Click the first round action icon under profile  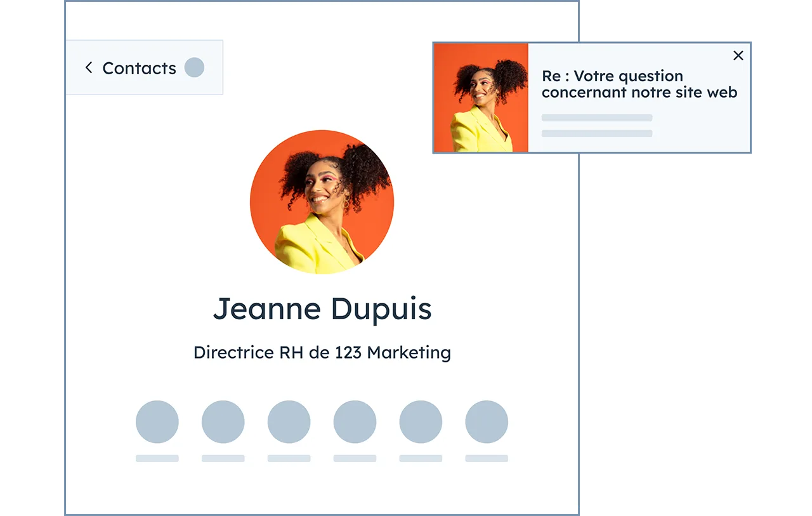pyautogui.click(x=157, y=421)
